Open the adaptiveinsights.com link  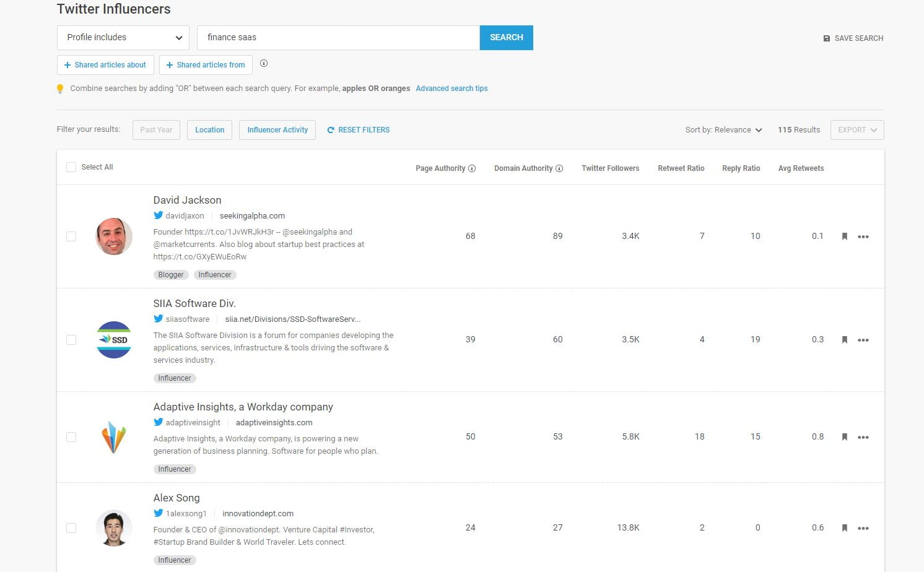[x=274, y=423]
